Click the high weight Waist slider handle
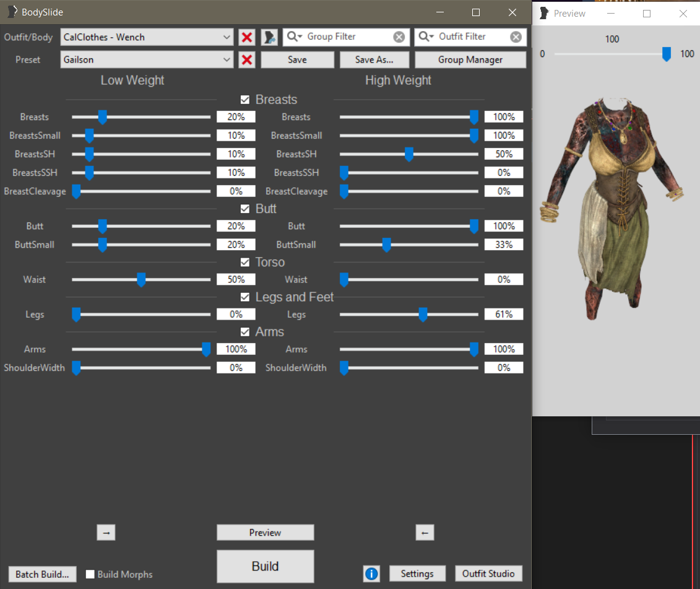 click(344, 280)
